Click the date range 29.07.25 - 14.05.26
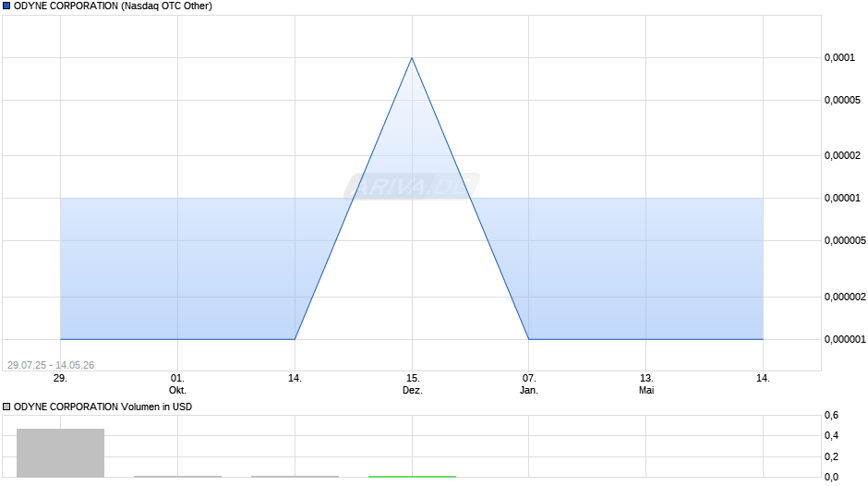The width and height of the screenshot is (868, 486). click(51, 365)
